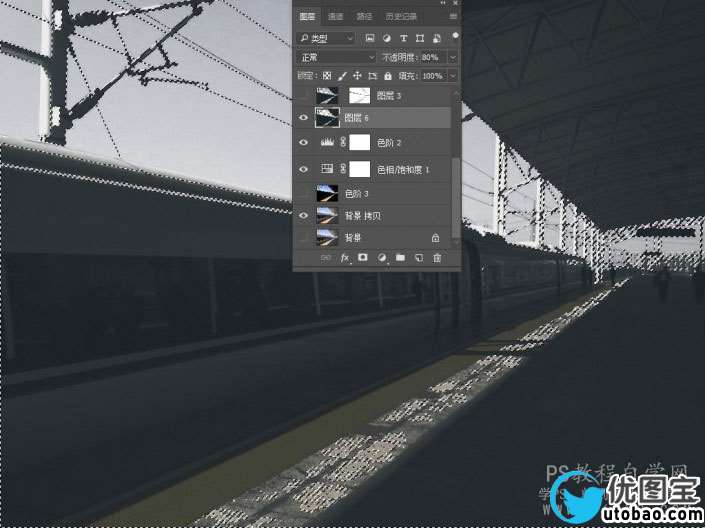Select 图层 3 layer mask thumbnail

(x=359, y=95)
